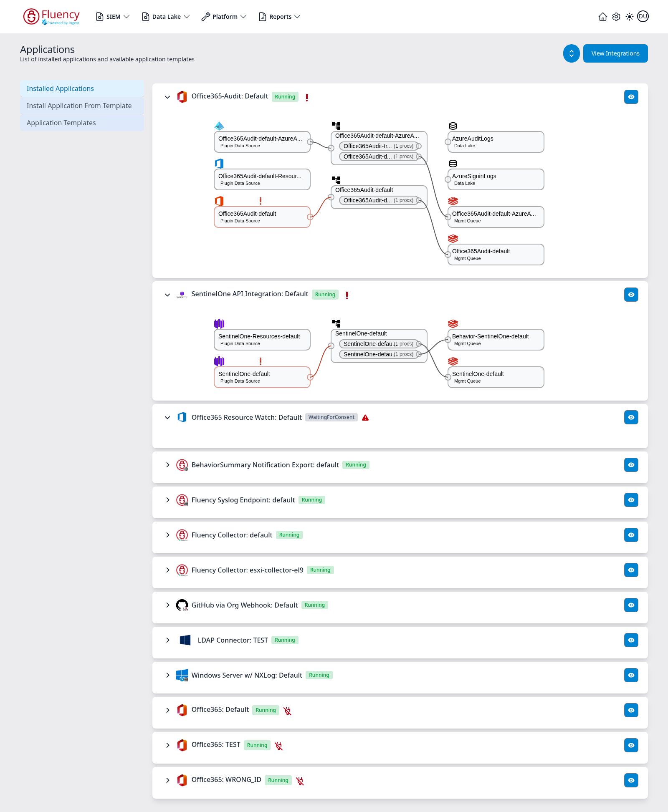Screen dimensions: 668x812
Task: Toggle eye view for Fluency Collector: default
Action: coord(631,535)
